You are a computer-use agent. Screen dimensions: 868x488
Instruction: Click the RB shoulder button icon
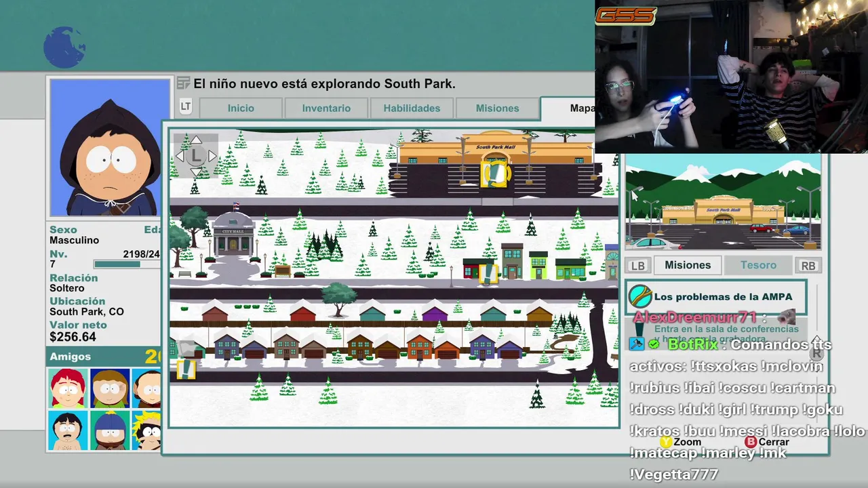pos(808,266)
